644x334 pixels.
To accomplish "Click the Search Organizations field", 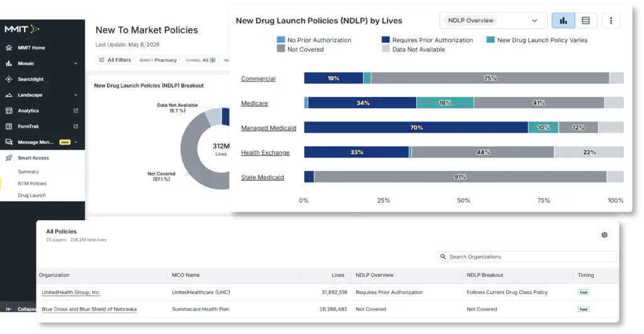I will (526, 257).
